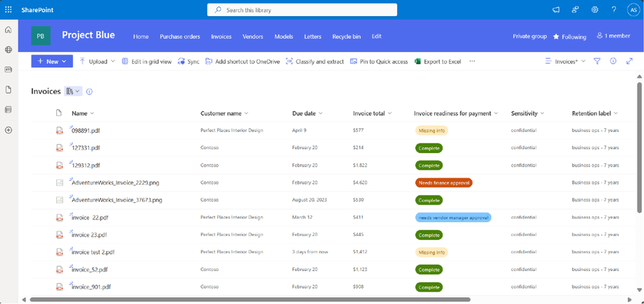Click the megaphone feedback icon
The width and height of the screenshot is (644, 304).
[556, 10]
